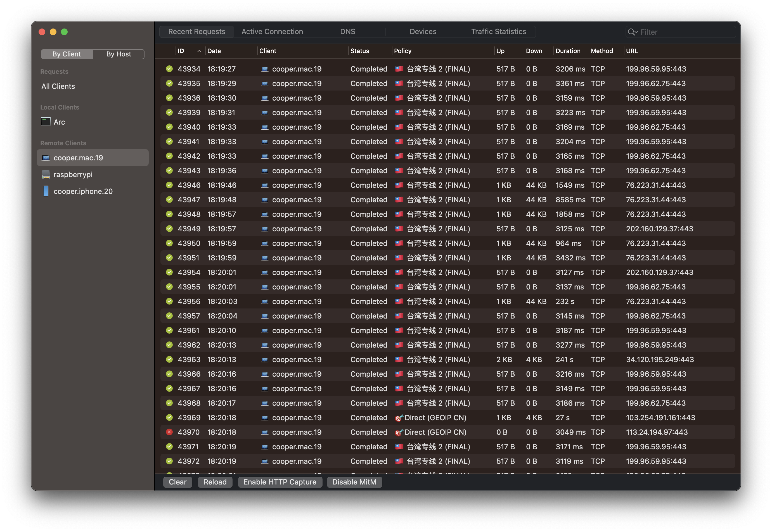Click the raspberrypi device icon
Screen dimensions: 772x532
point(46,174)
